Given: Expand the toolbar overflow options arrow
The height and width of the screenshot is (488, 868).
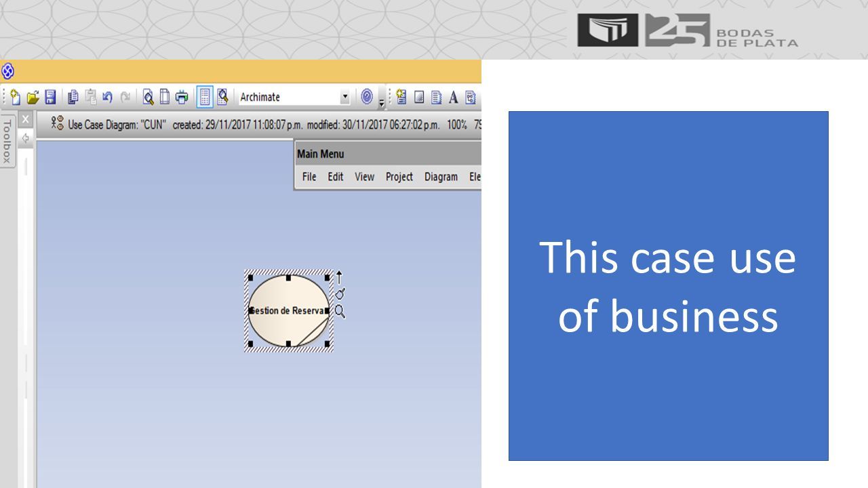Looking at the screenshot, I should coord(381,103).
